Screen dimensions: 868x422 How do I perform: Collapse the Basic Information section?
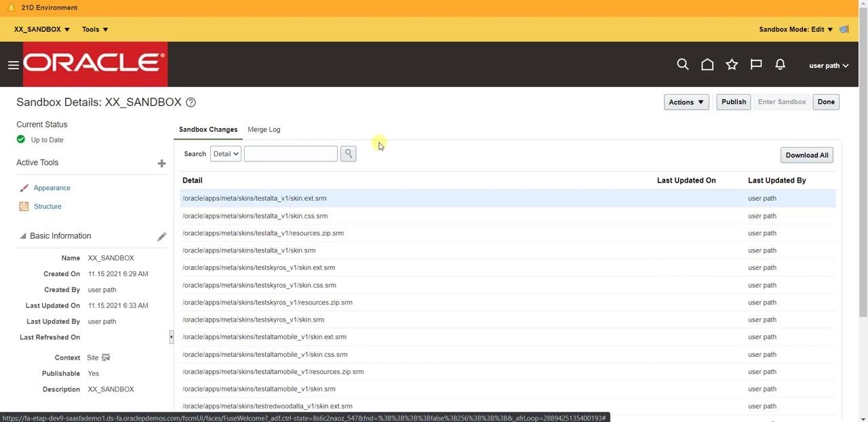click(x=22, y=236)
